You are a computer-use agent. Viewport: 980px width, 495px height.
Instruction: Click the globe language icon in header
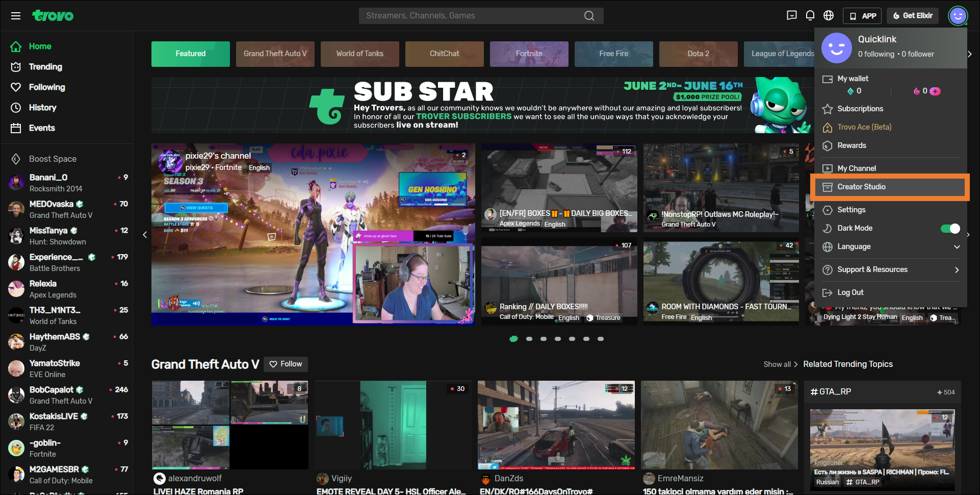(829, 15)
